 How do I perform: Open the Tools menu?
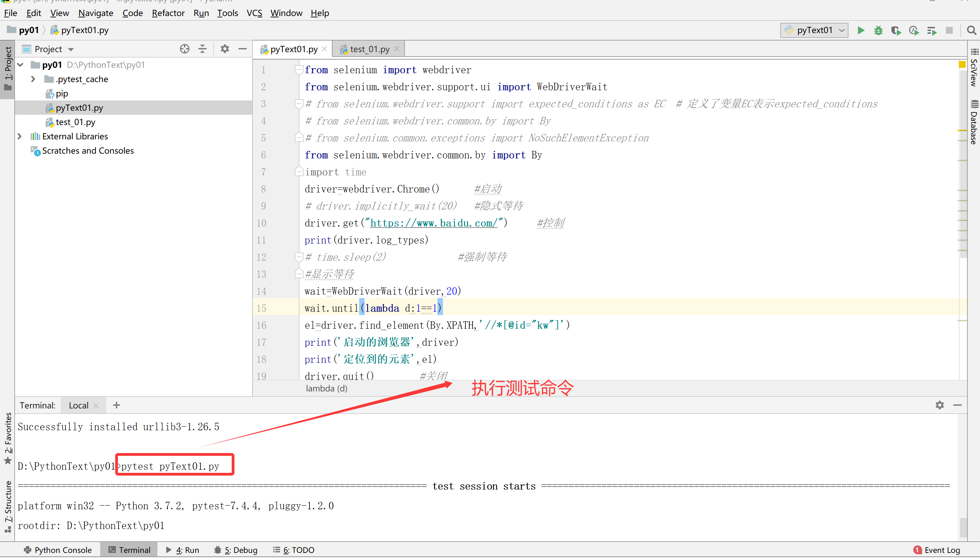pyautogui.click(x=227, y=13)
